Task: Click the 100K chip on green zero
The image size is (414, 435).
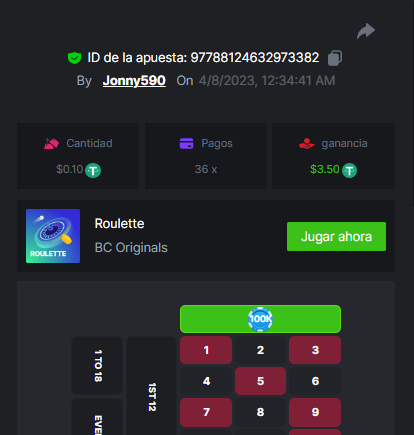Action: [260, 319]
